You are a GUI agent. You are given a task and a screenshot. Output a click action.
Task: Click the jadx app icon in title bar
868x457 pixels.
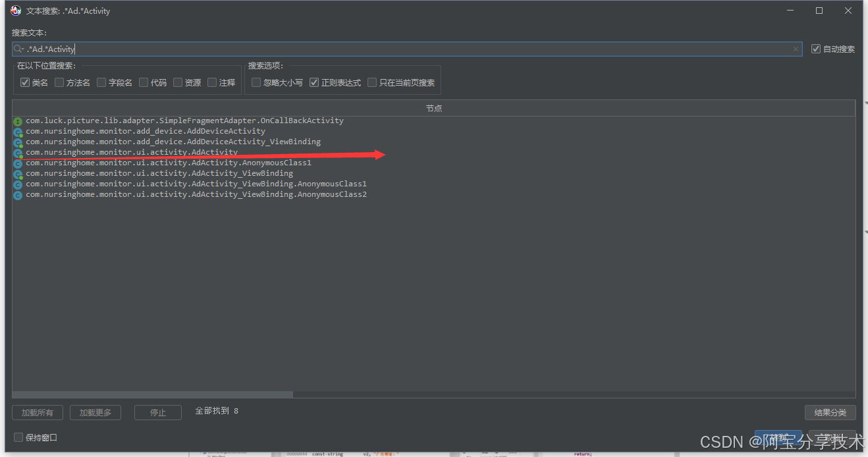(16, 11)
